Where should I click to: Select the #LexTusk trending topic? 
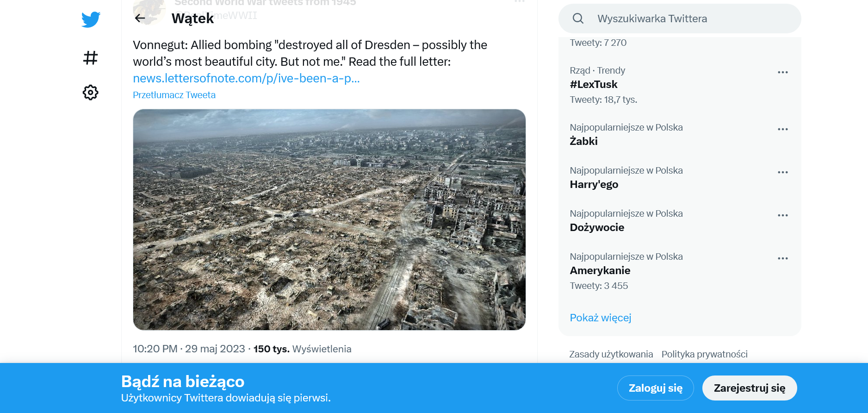tap(679, 85)
